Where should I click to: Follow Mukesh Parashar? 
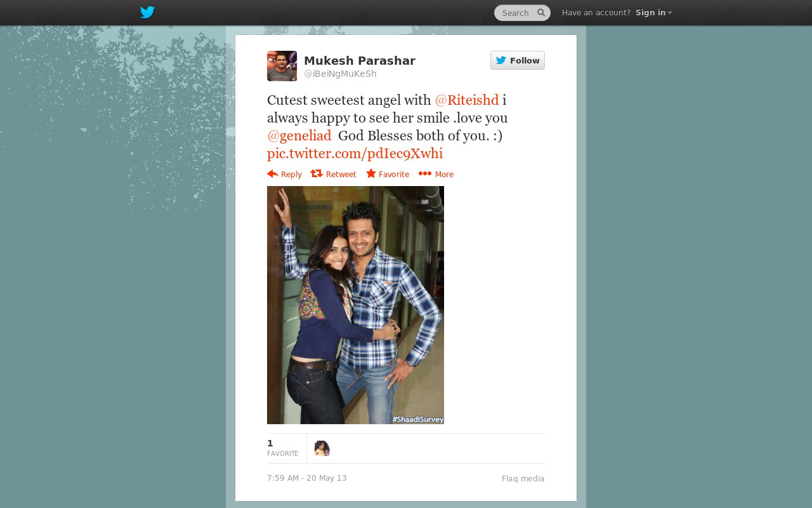tap(518, 60)
